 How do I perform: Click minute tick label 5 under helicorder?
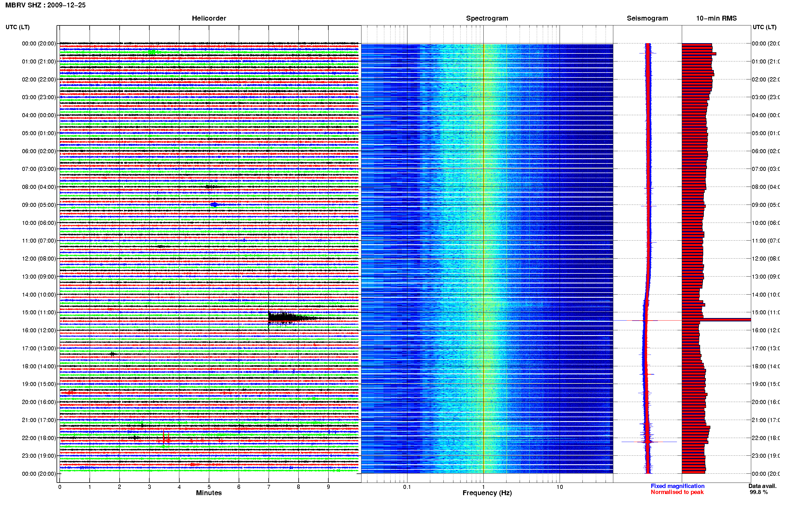coord(209,487)
